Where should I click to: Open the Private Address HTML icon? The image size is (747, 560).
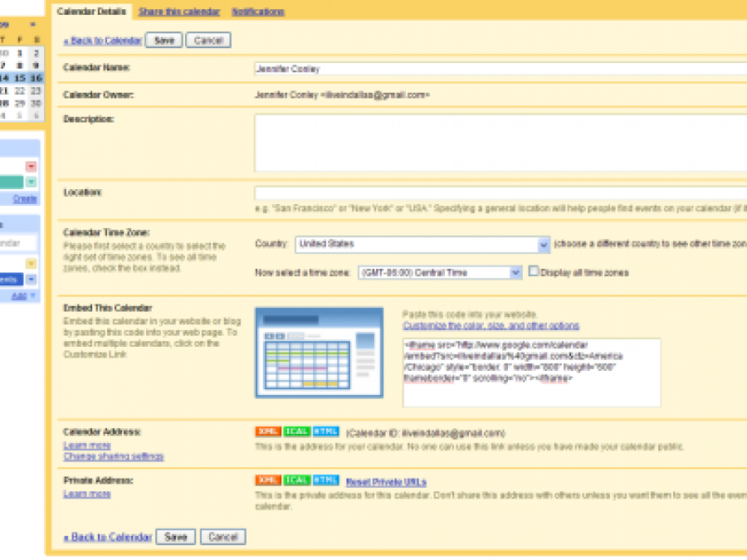(325, 480)
